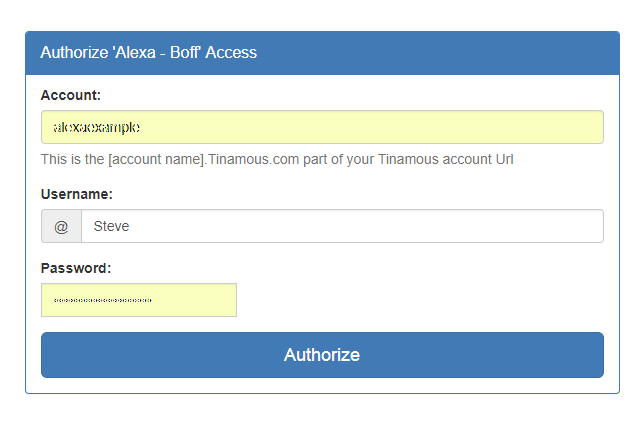Viewport: 636px width, 423px height.
Task: Place cursor on 'alexaexample' text in Account
Action: point(97,127)
